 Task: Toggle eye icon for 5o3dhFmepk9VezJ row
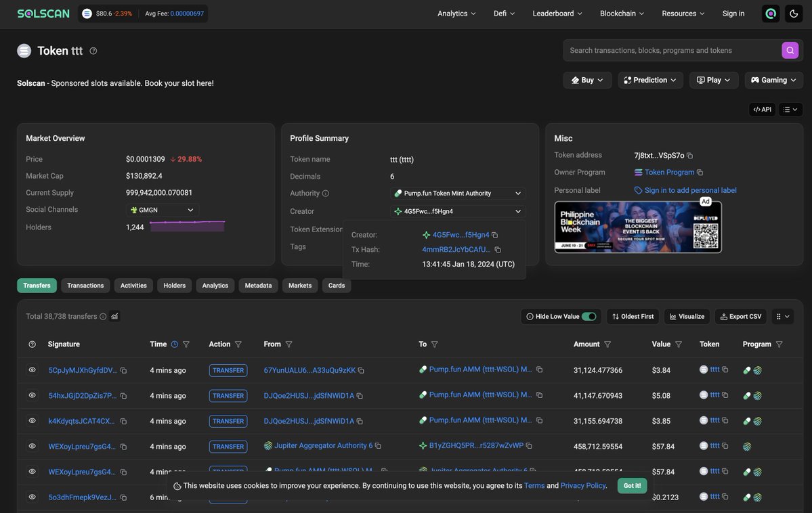[x=32, y=497]
